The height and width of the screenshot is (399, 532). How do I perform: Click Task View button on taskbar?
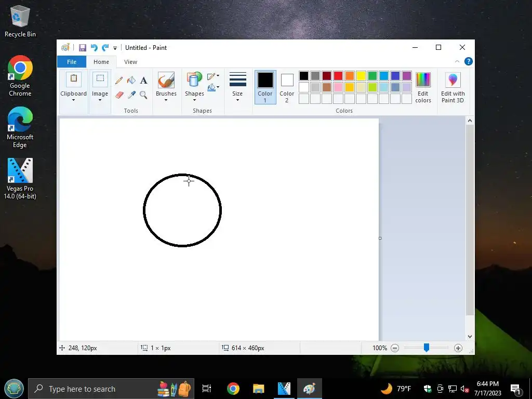(x=207, y=389)
